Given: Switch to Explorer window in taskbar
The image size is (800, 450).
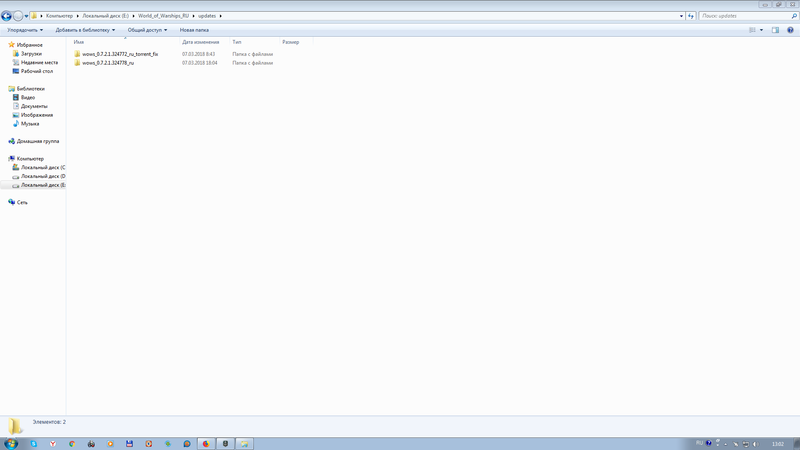Looking at the screenshot, I should tap(244, 444).
